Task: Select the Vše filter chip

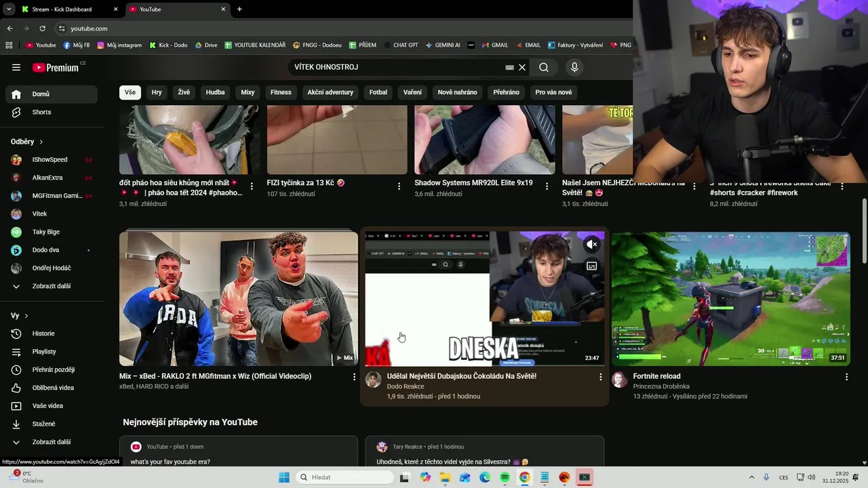Action: click(x=130, y=92)
